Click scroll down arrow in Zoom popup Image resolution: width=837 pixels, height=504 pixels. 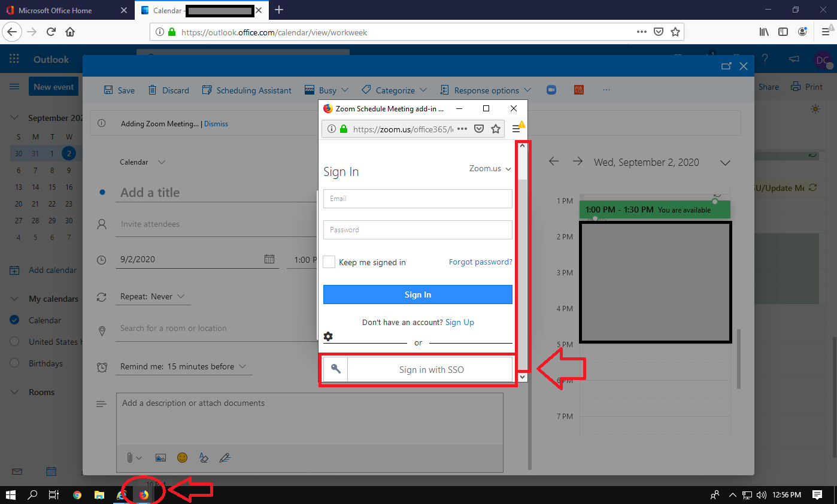pos(523,377)
